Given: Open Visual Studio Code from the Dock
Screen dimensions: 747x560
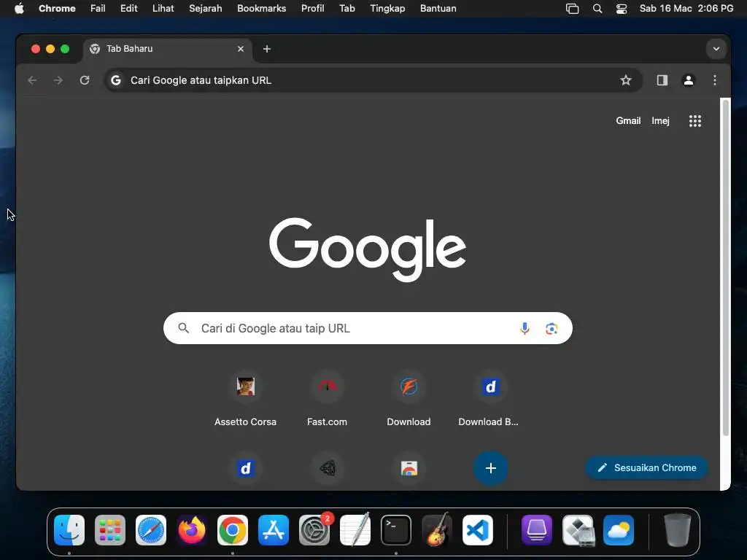Looking at the screenshot, I should point(477,530).
